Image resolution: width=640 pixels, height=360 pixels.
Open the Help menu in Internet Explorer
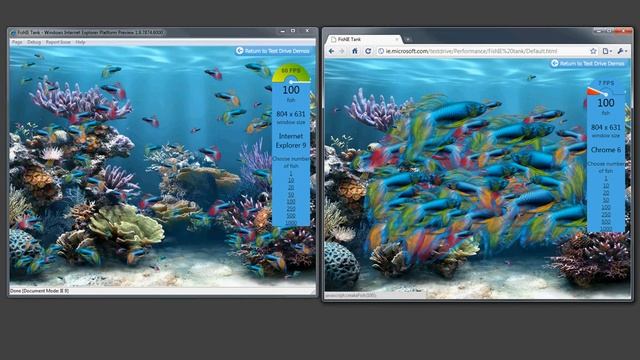[80, 42]
